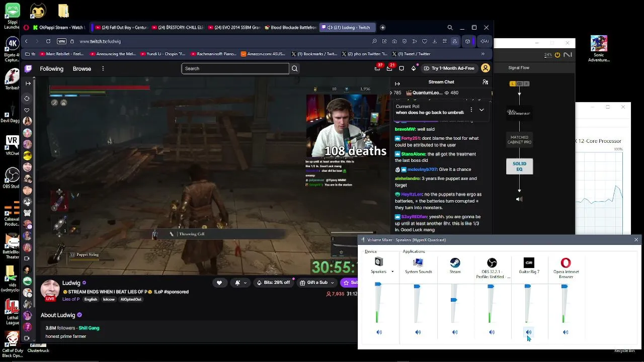Click MATCHED CABINET PRO in Signal Flow
The image size is (644, 362).
pyautogui.click(x=519, y=140)
